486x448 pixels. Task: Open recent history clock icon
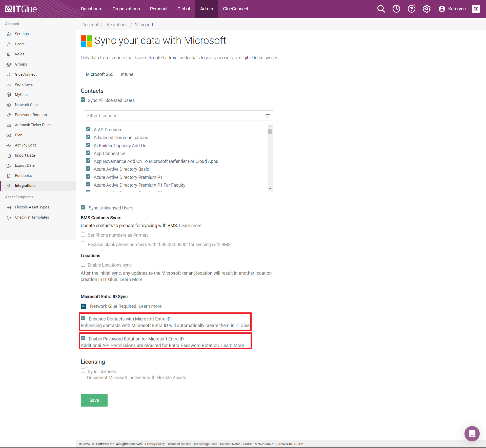[x=396, y=9]
